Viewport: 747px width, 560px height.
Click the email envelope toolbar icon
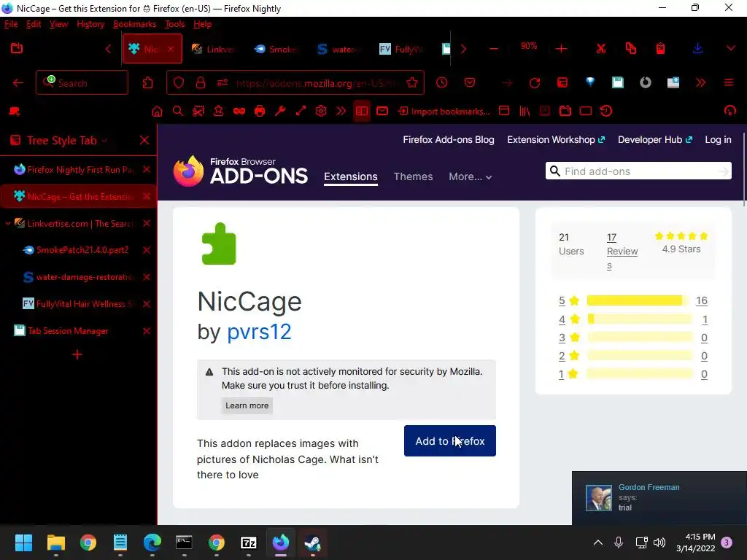(x=382, y=112)
